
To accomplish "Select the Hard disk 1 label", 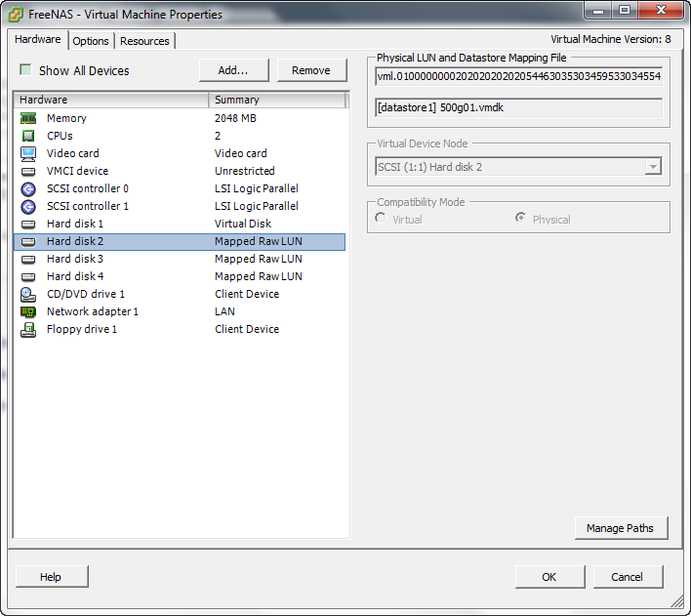I will pos(75,224).
